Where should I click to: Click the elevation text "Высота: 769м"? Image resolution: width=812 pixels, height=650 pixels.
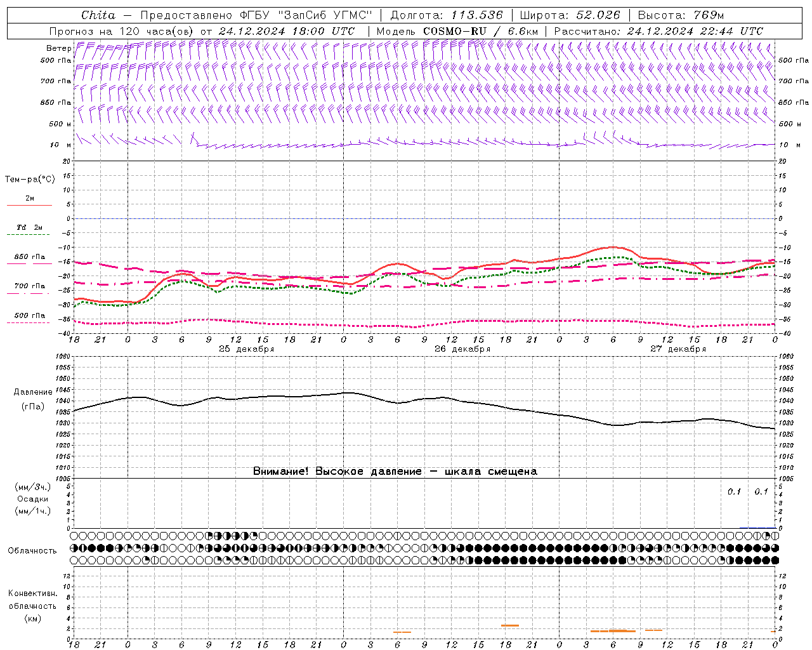pyautogui.click(x=681, y=15)
